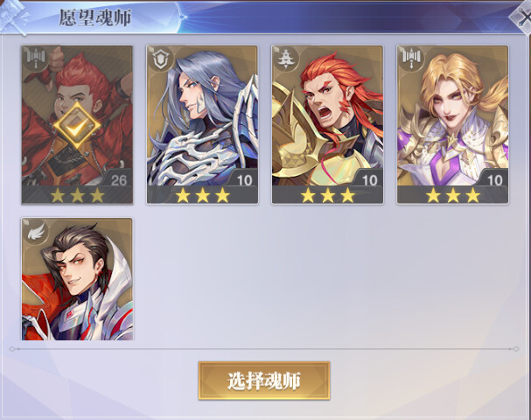Screen dimensions: 531x420
Task: Click the wing class icon on the dark-haired card
Action: pos(37,233)
